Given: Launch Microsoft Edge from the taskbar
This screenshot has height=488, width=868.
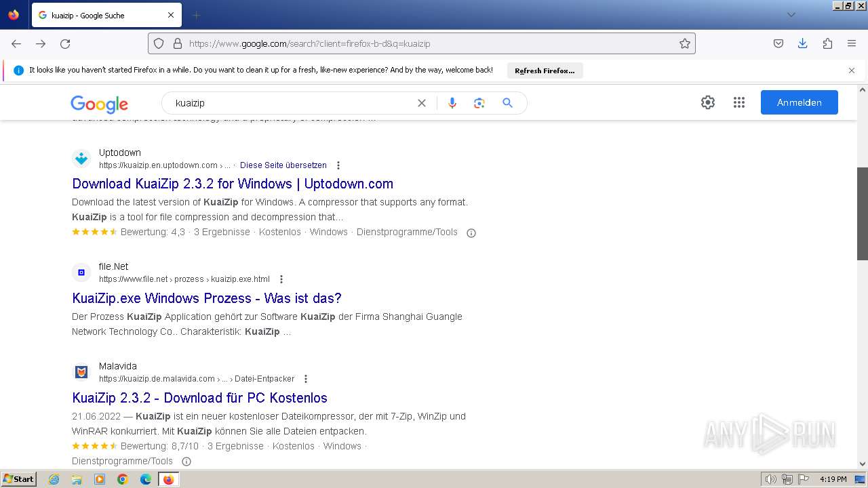Looking at the screenshot, I should tap(146, 479).
